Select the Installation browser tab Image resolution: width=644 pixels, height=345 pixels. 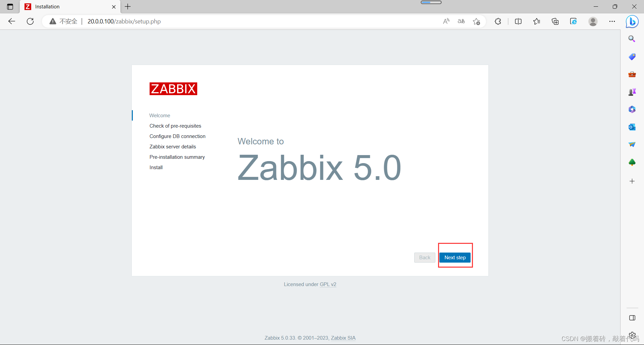click(70, 7)
